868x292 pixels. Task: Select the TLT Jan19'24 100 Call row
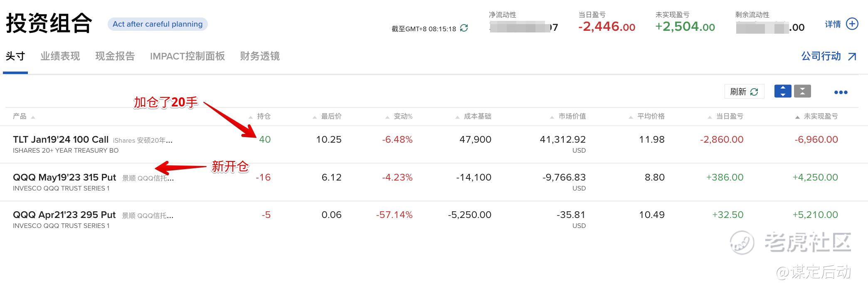click(x=61, y=140)
